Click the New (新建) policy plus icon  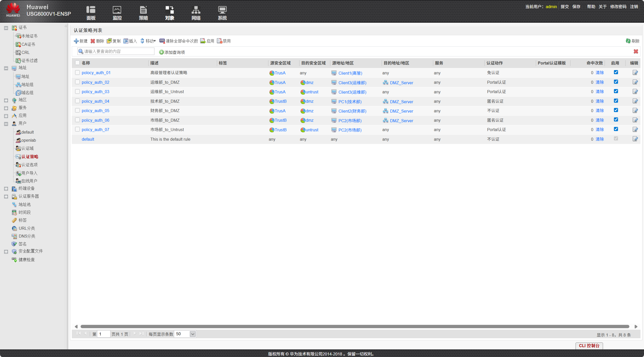(76, 41)
